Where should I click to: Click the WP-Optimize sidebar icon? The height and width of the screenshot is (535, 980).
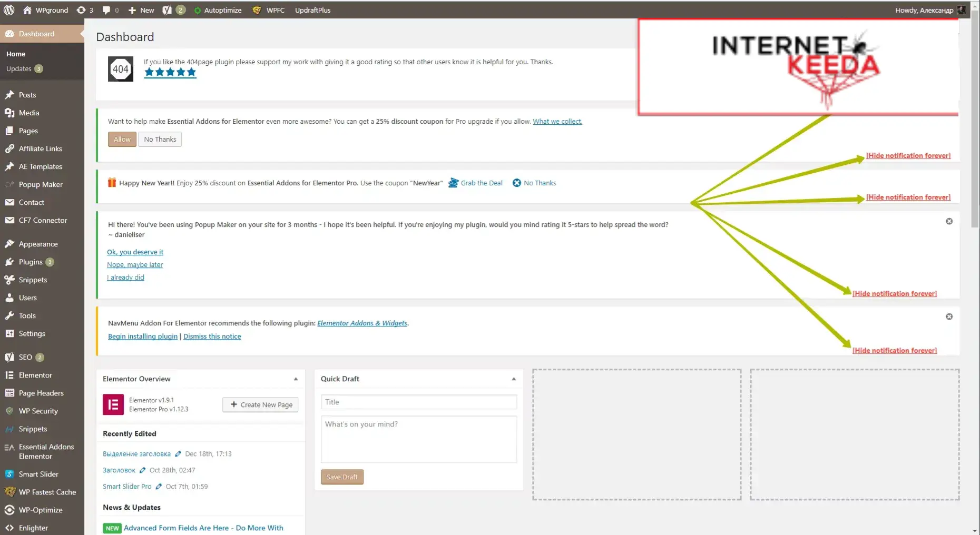pos(9,510)
